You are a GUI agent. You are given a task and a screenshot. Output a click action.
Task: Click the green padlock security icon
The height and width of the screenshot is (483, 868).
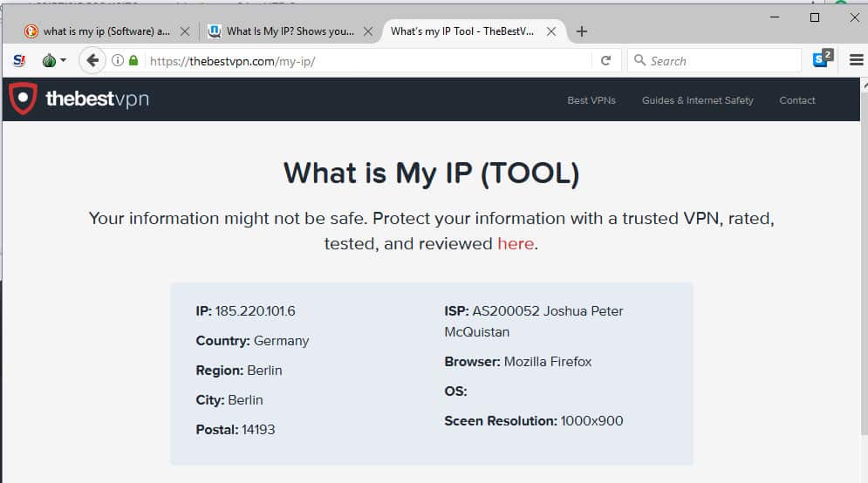133,60
